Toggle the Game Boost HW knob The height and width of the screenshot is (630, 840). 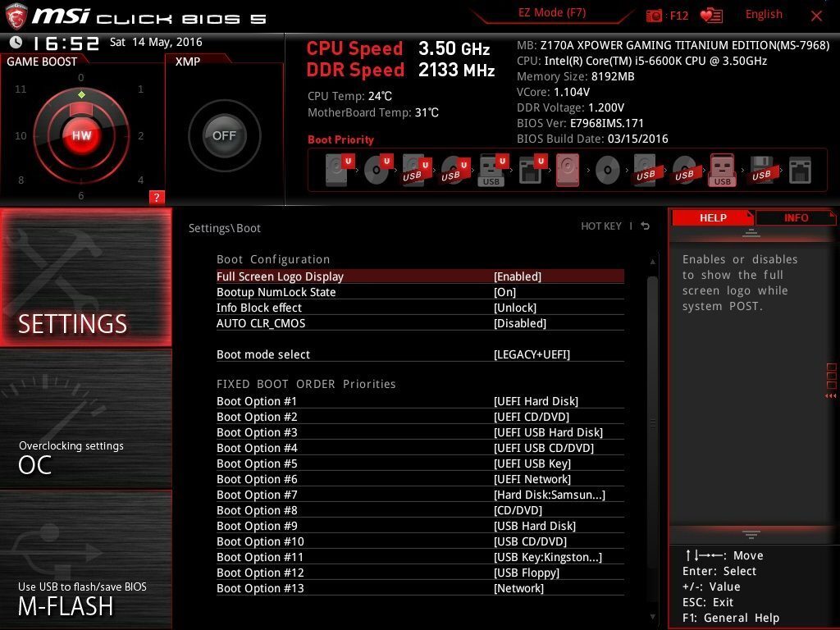(x=81, y=135)
